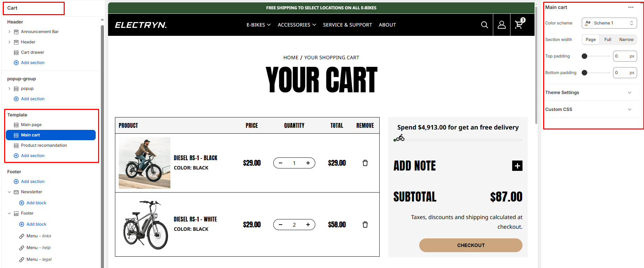Screen dimensions: 644x268
Task: Open the ACCESSORIES navigation menu
Action: pyautogui.click(x=297, y=25)
